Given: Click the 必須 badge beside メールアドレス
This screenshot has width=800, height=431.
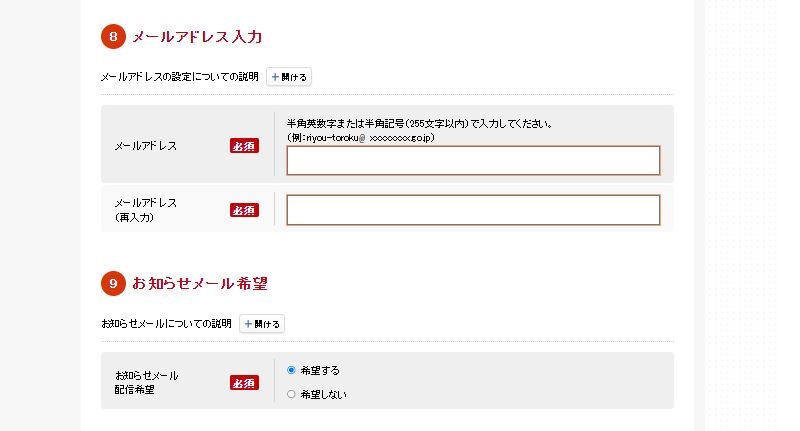Looking at the screenshot, I should [244, 146].
